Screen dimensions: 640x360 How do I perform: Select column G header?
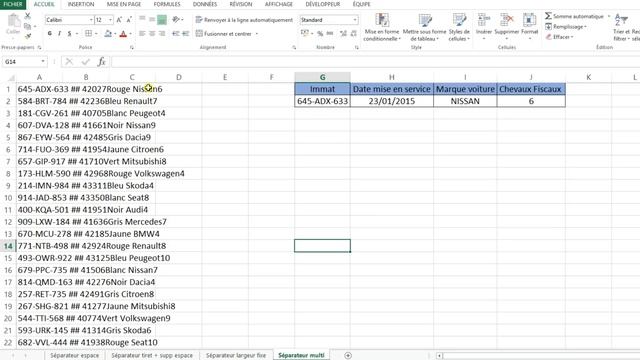click(x=322, y=77)
